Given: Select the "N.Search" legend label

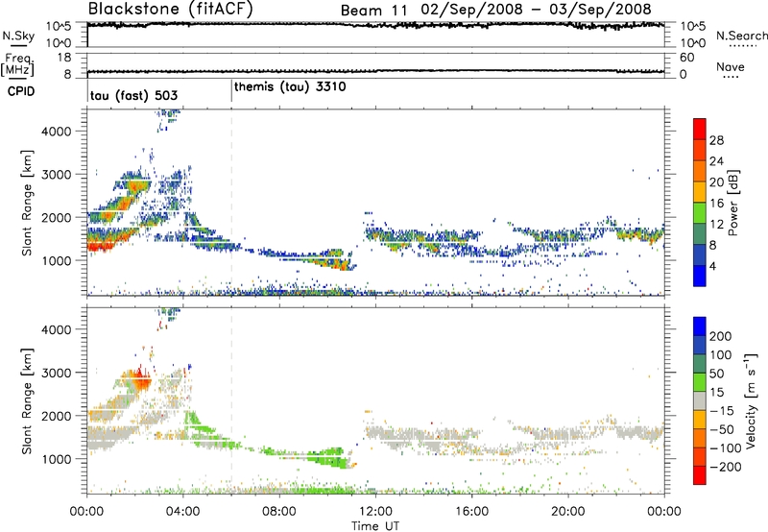Looking at the screenshot, I should 741,36.
